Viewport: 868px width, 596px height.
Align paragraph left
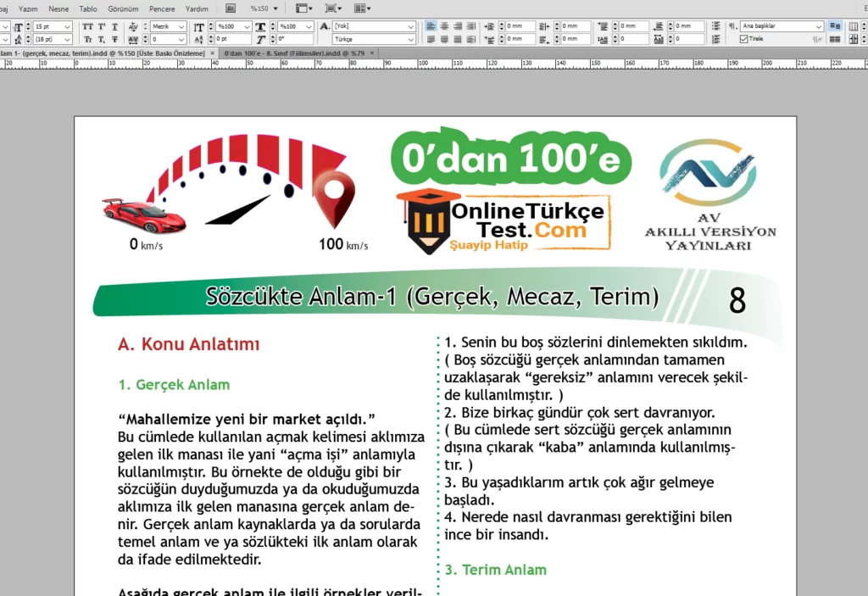click(431, 26)
